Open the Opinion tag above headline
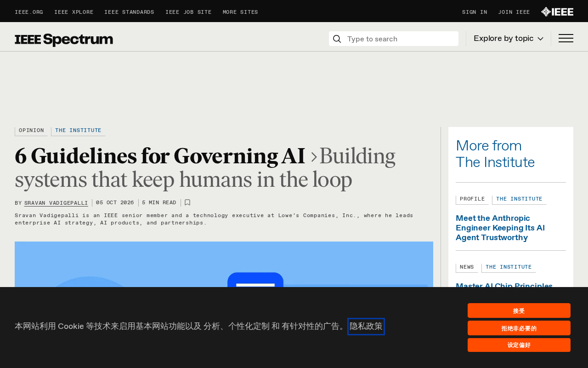This screenshot has height=368, width=588. click(x=31, y=131)
